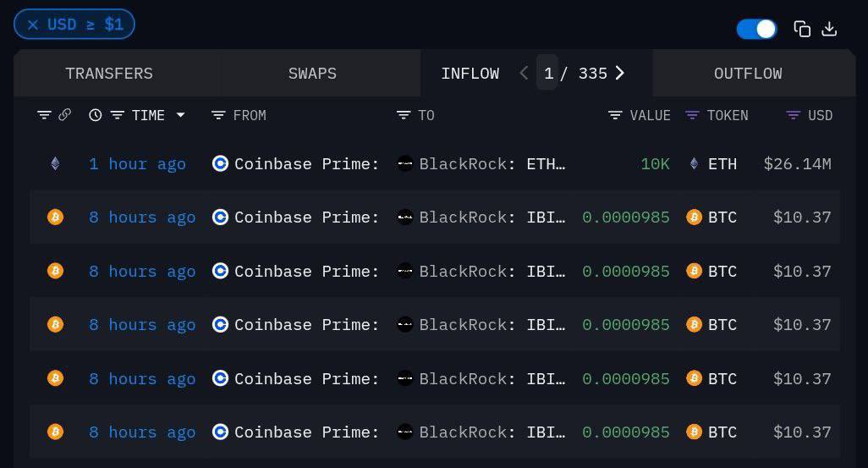868x468 pixels.
Task: Toggle the blue switch at top right
Action: click(x=756, y=30)
